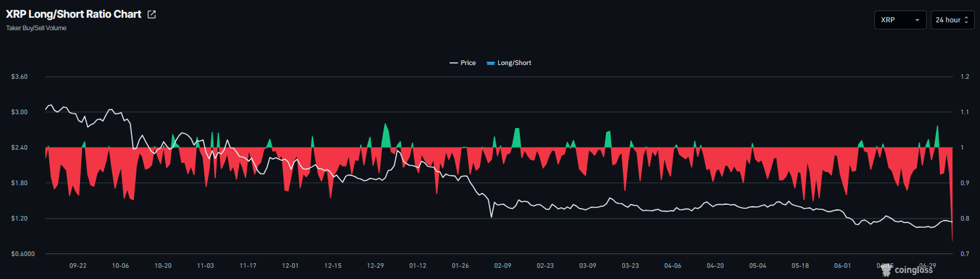Open the XRP coin dropdown
Viewport: 980px width, 279px height.
click(900, 20)
